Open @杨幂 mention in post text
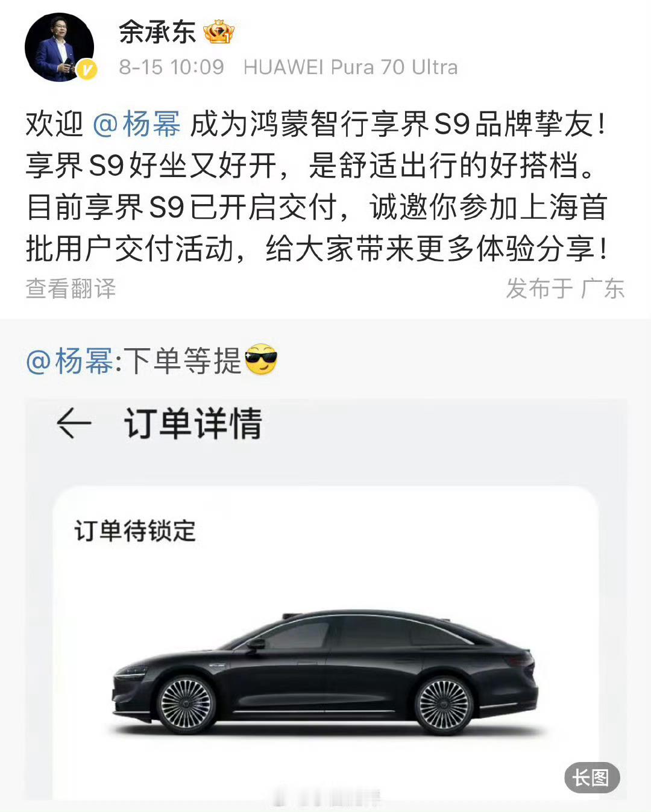The image size is (651, 812). 136,125
